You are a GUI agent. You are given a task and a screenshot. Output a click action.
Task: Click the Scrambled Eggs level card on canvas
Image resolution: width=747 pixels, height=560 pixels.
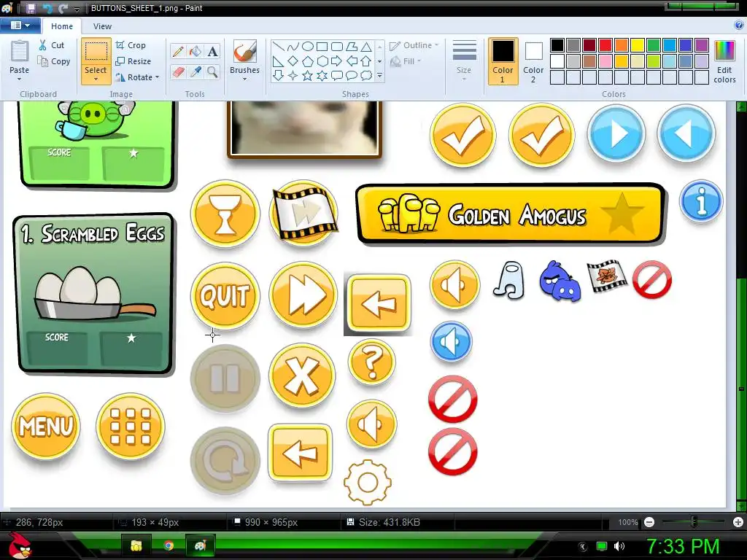pyautogui.click(x=94, y=293)
